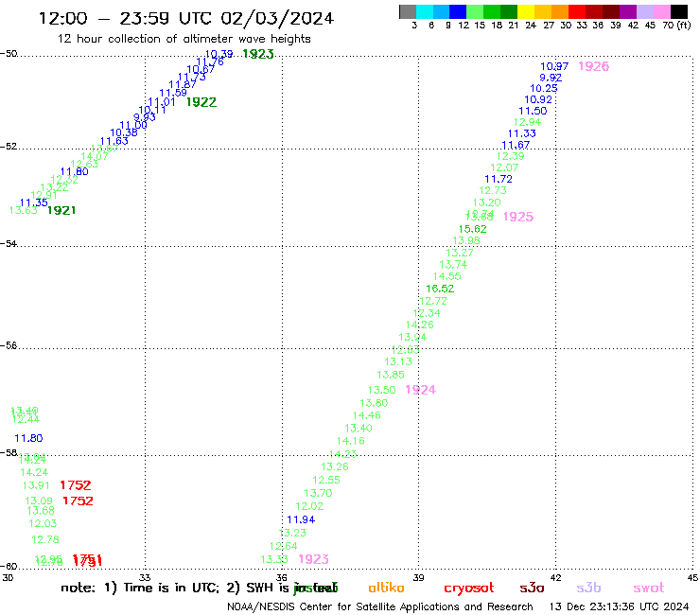Click the '12 hour collection of altimeter wave heights' subtitle

coord(184,39)
